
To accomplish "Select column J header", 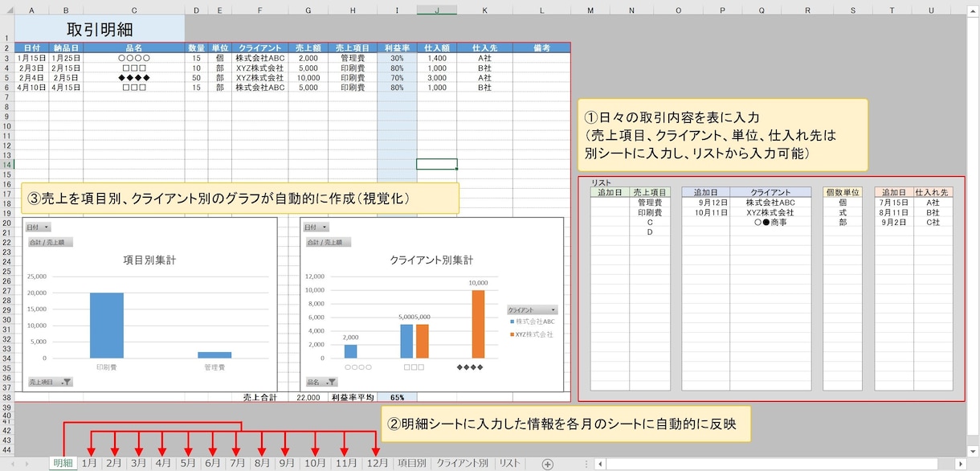I will coord(437,10).
